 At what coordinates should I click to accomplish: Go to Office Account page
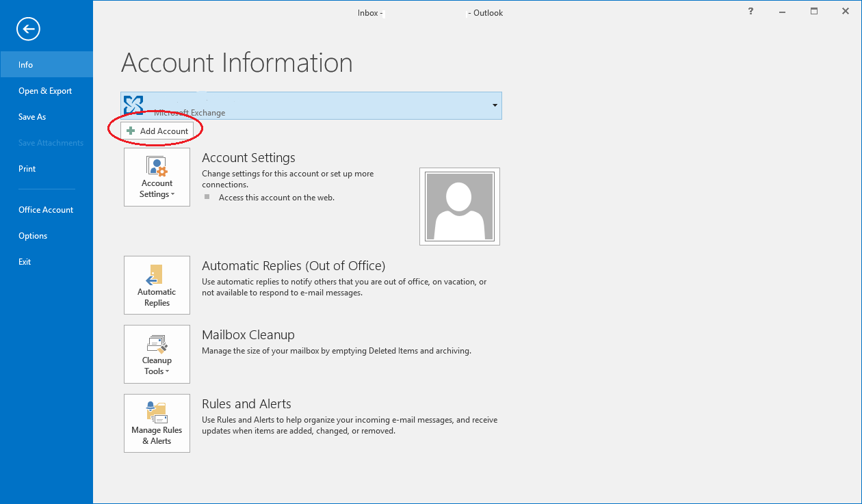point(47,209)
